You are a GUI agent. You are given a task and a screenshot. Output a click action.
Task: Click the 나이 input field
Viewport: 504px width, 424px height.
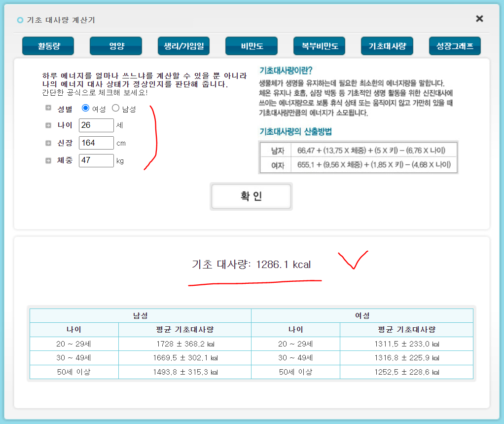click(x=96, y=125)
